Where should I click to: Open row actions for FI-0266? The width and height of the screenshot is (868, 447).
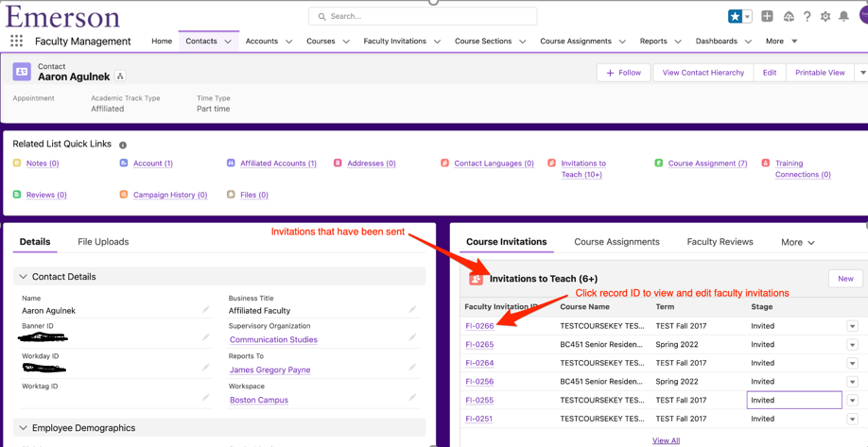[x=852, y=326]
